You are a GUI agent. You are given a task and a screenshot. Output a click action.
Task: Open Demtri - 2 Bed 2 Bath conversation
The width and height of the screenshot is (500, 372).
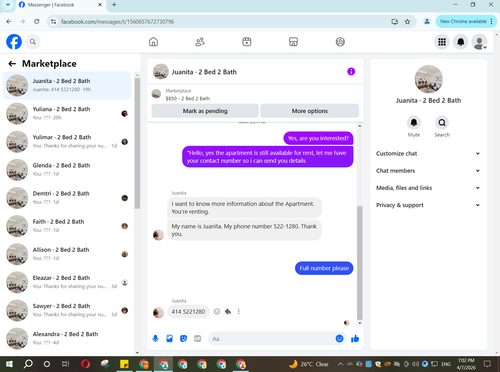(x=67, y=198)
